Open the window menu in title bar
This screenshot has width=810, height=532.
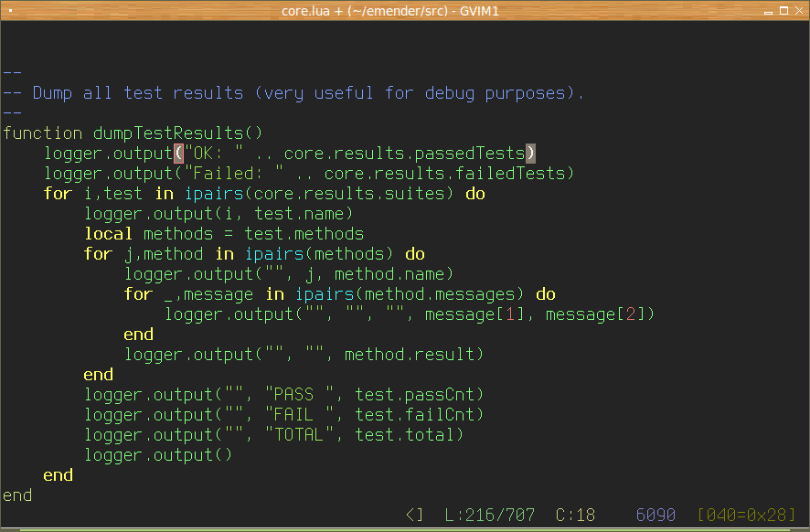tap(7, 10)
